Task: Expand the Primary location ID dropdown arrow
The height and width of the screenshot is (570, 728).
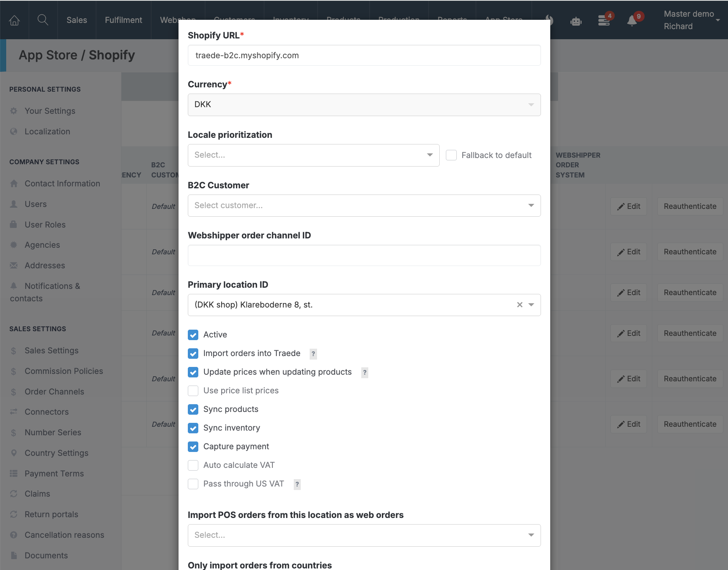Action: coord(531,305)
